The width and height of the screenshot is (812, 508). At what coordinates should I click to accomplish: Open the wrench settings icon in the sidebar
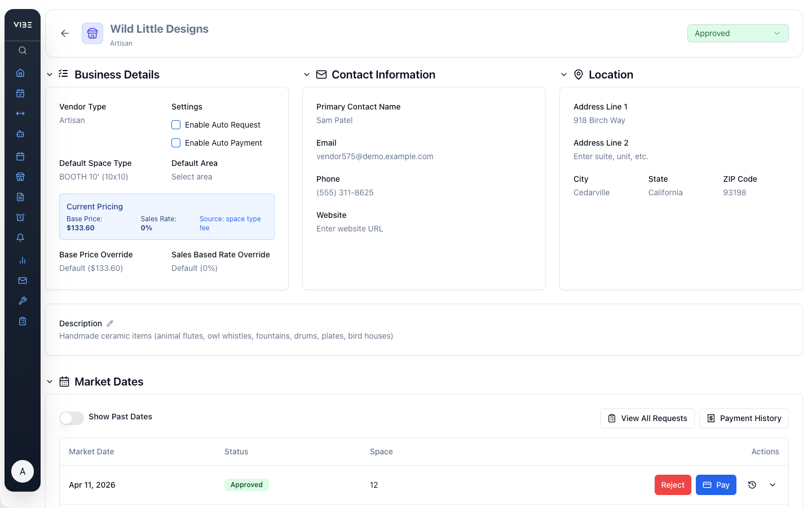(x=22, y=301)
